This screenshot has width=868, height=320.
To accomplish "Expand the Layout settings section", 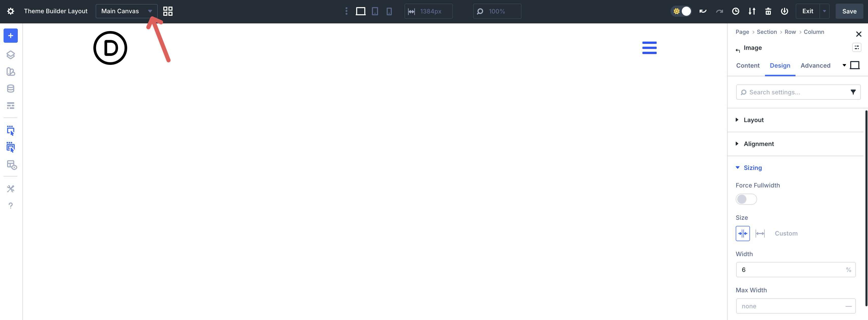I will point(754,120).
